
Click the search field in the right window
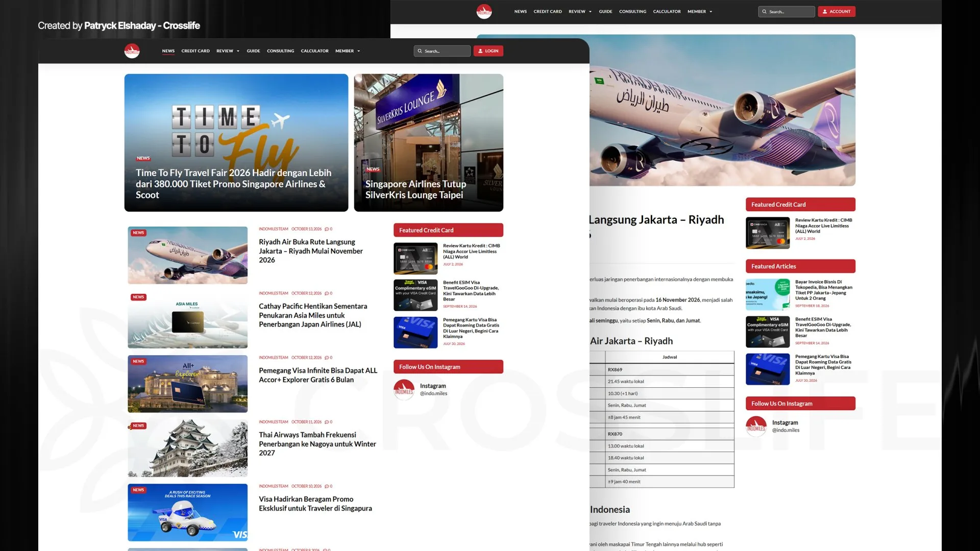pos(786,11)
